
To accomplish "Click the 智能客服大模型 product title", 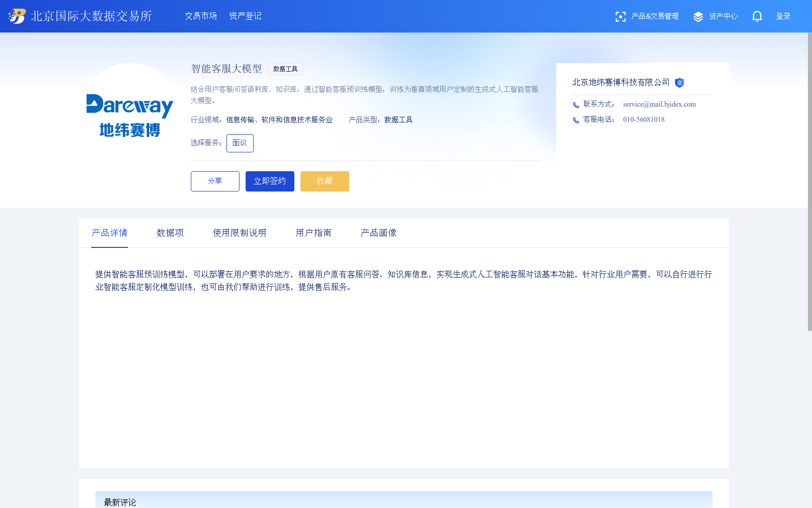I will pos(226,69).
